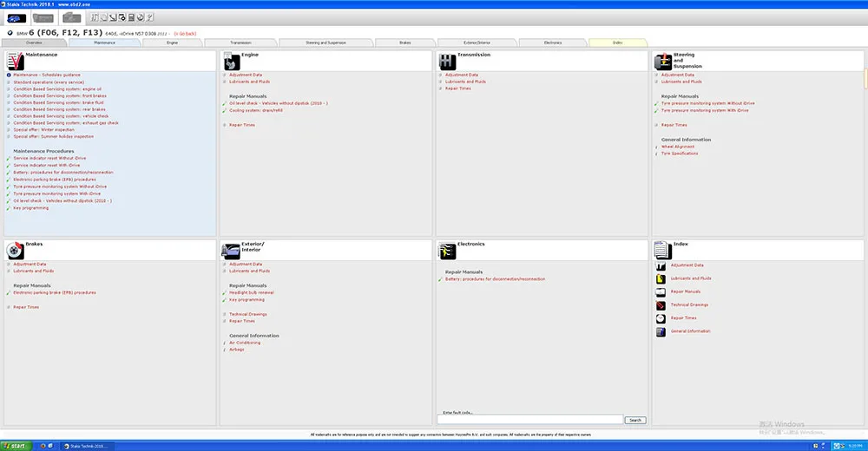Image resolution: width=868 pixels, height=451 pixels.
Task: Open the Stakis Technik taskbar window button
Action: (86, 446)
